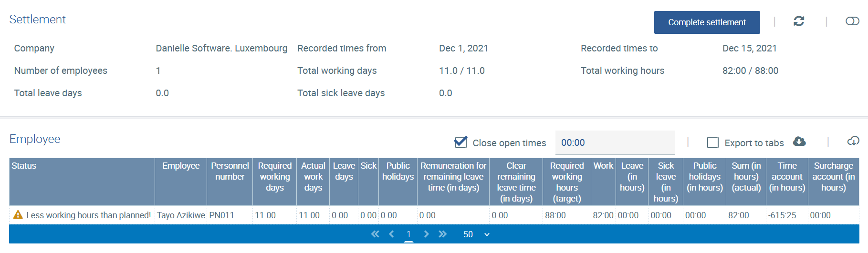
Task: Select the Tayo Azikiwe employee row
Action: 434,215
